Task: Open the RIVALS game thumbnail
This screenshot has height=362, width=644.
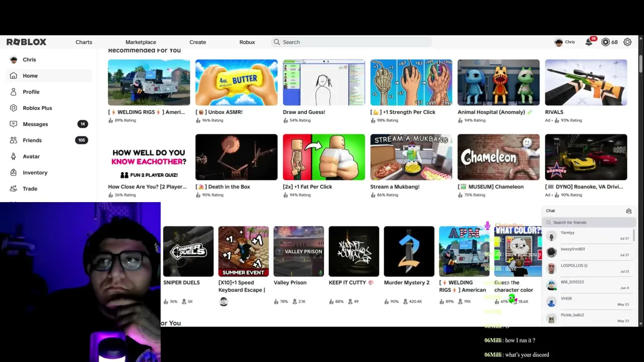Action: coord(586,82)
